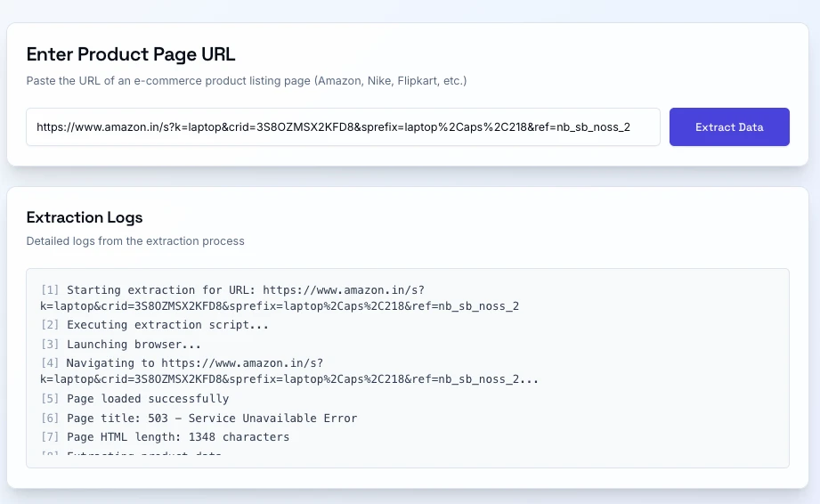Click log line 'Starting extraction for URL'
Screen dimensions: 820x504
click(x=280, y=298)
